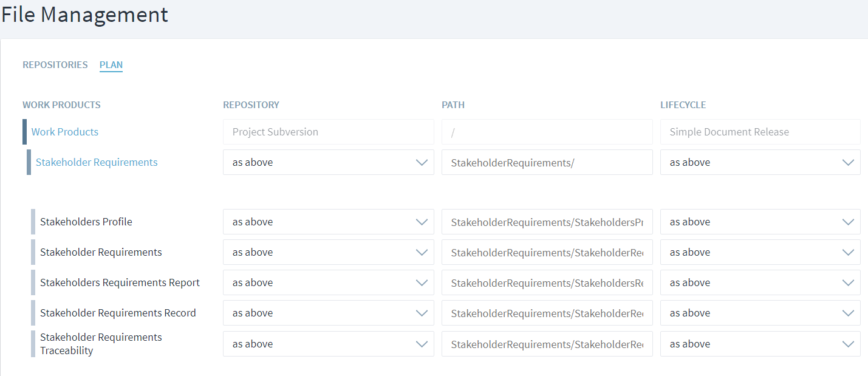Open repository dropdown for Stakeholders Profile
This screenshot has height=376, width=868.
(x=328, y=222)
